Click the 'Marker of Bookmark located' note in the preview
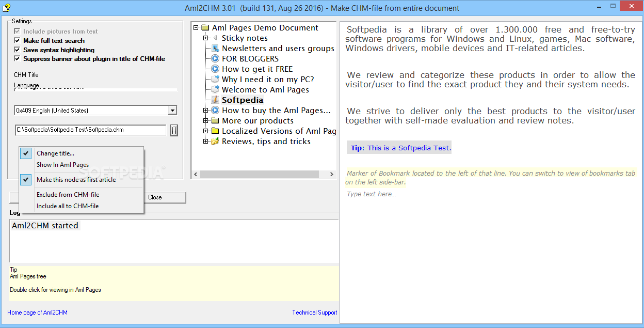 click(490, 178)
